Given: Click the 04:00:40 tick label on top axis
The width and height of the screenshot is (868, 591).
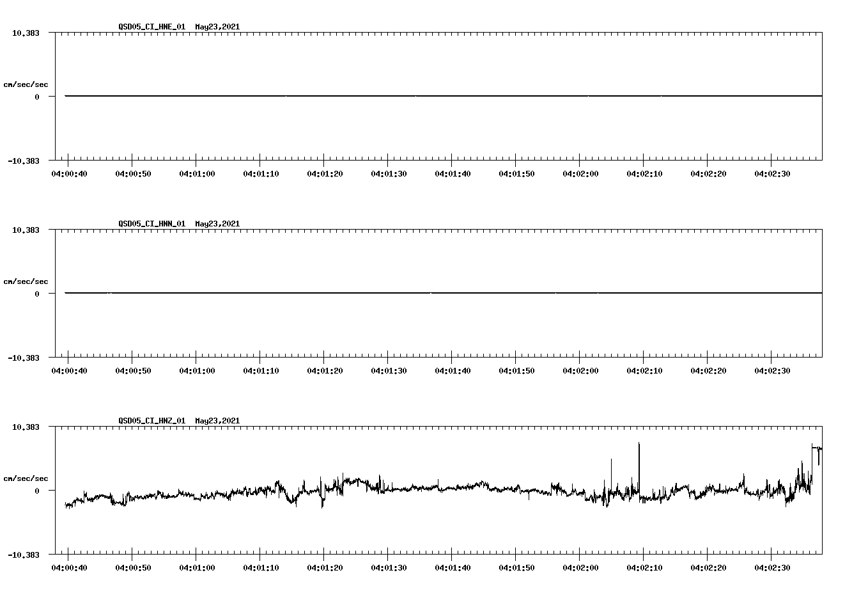Looking at the screenshot, I should click(x=70, y=172).
